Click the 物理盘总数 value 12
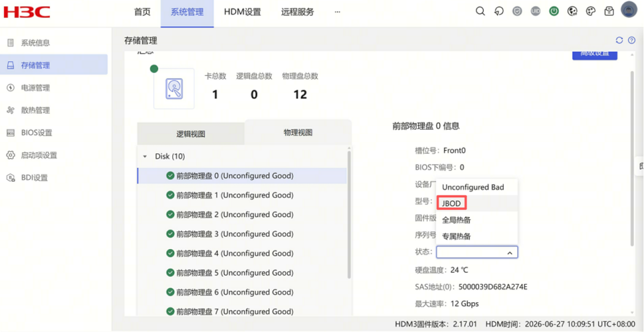Screen dimensions: 644x332 pos(300,95)
